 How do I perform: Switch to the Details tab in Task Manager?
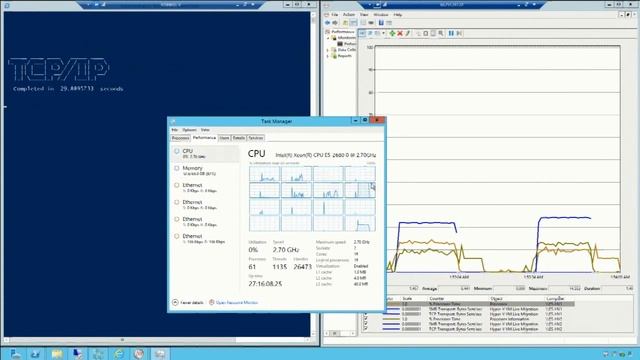239,138
